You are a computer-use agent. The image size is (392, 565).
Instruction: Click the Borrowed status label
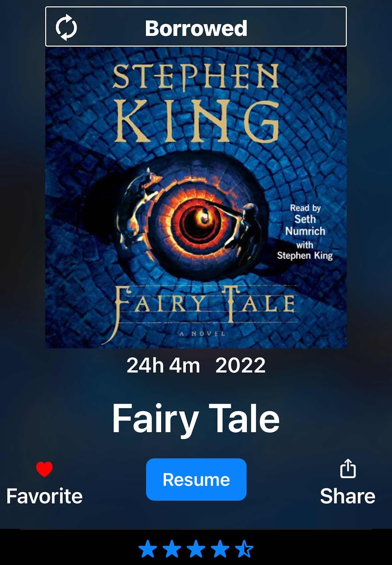coord(196,28)
